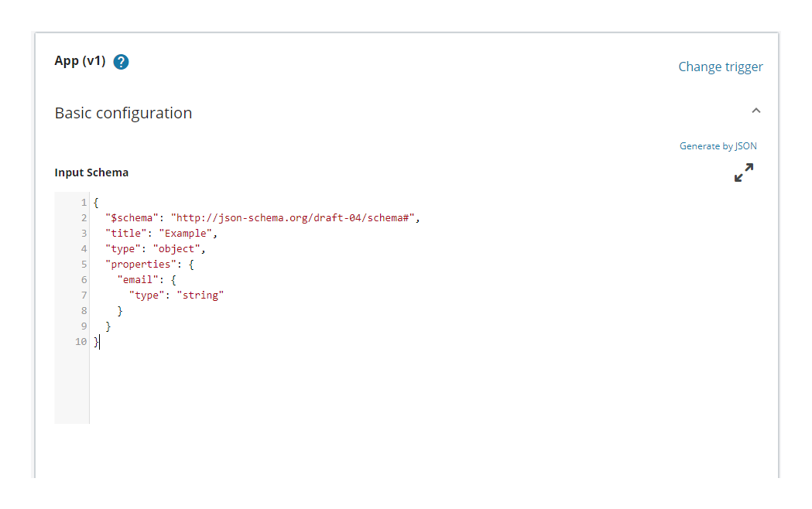Click the closing brace on line 10
812x509 pixels.
tap(95, 341)
